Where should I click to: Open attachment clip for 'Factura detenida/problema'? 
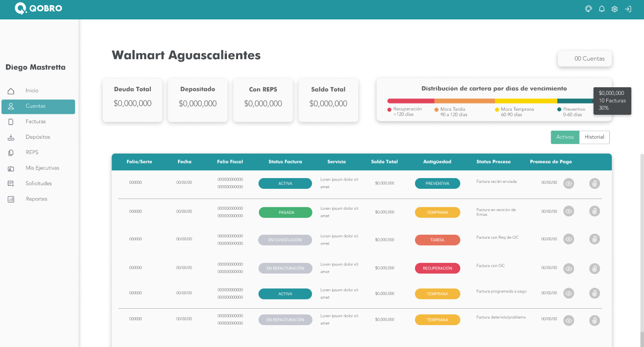point(594,320)
